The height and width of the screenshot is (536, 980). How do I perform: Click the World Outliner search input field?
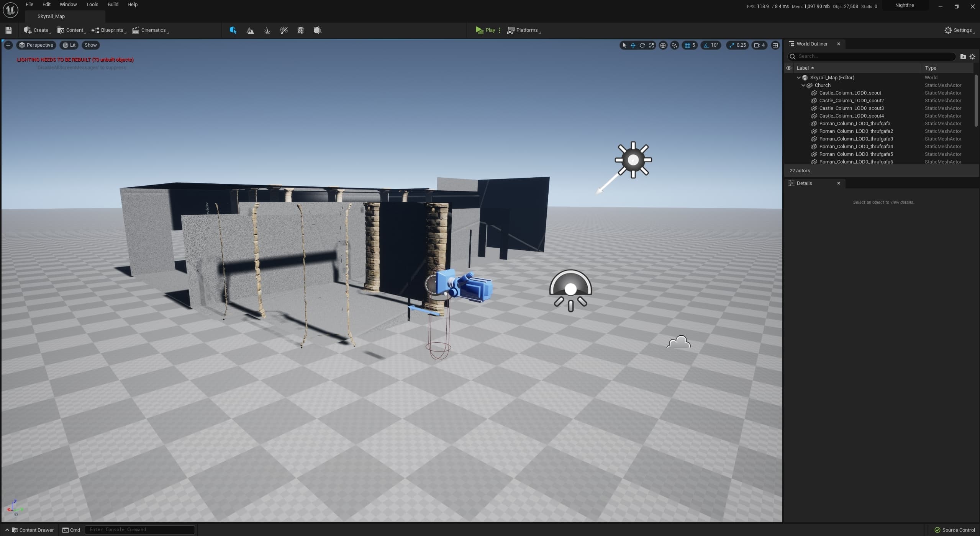click(x=872, y=56)
